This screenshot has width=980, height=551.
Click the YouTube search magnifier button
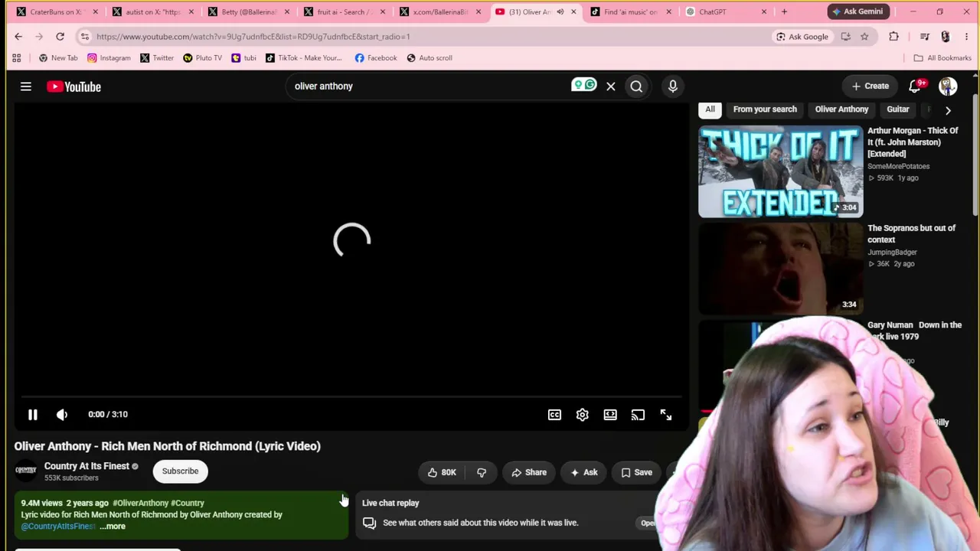click(636, 86)
